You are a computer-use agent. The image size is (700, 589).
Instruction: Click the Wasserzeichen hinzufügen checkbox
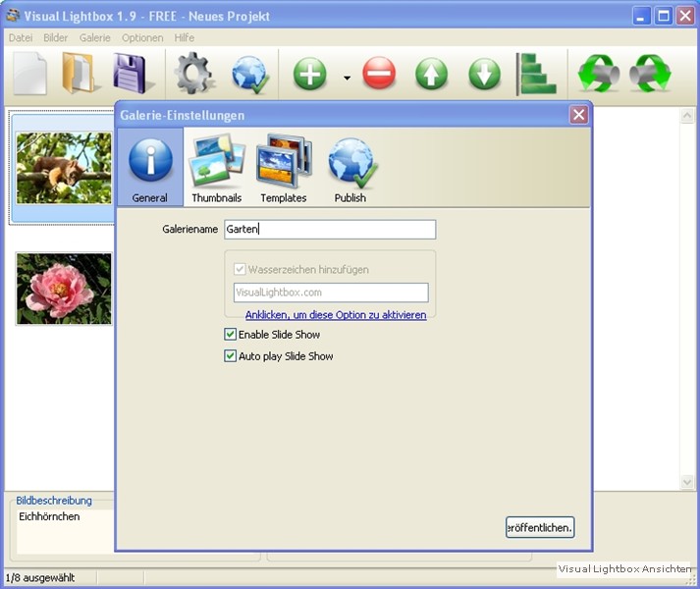tap(240, 269)
